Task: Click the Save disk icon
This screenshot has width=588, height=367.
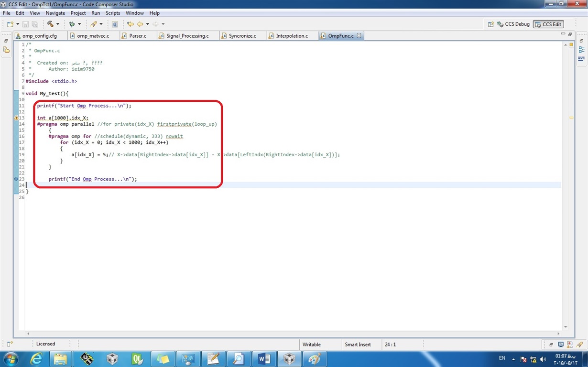Action: [26, 24]
